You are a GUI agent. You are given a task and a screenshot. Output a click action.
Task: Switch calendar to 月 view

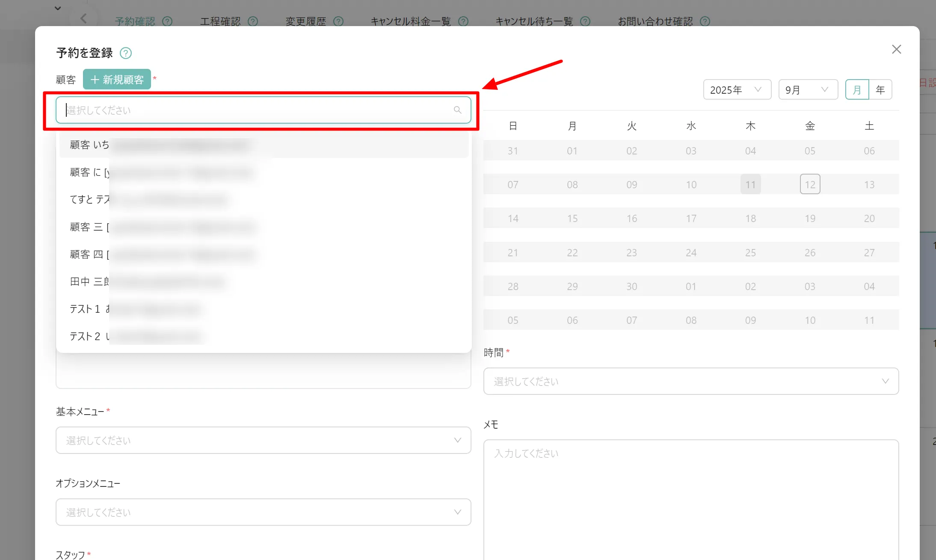pos(857,89)
